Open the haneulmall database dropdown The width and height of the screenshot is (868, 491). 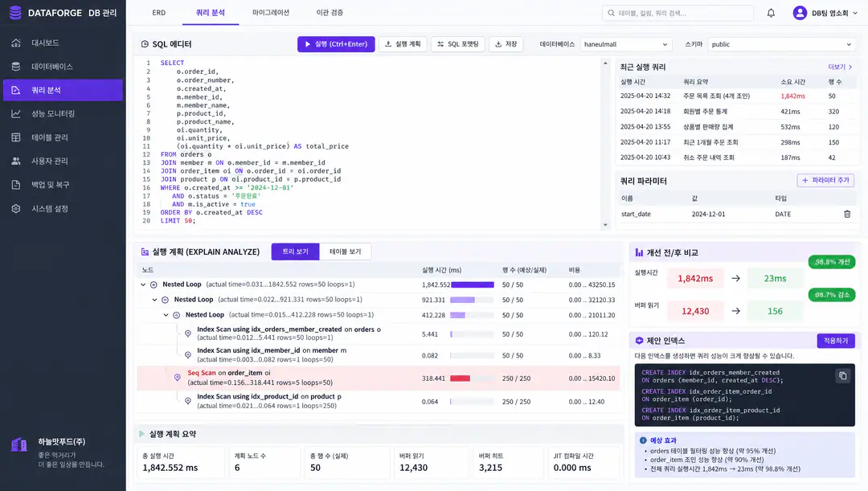click(x=625, y=44)
